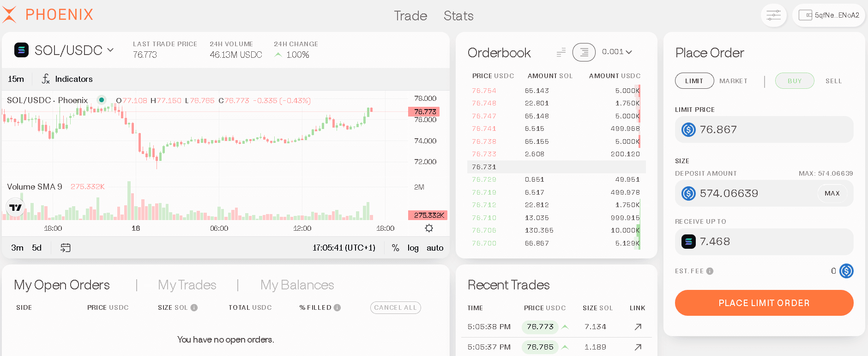Click the 17:05:41 (UTC+1) timezone selector
This screenshot has width=868, height=356.
click(x=344, y=248)
